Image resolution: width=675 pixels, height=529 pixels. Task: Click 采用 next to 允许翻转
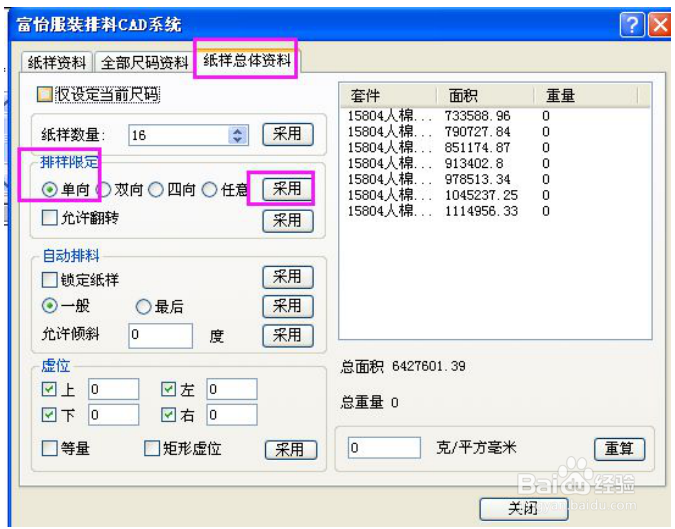[x=288, y=221]
